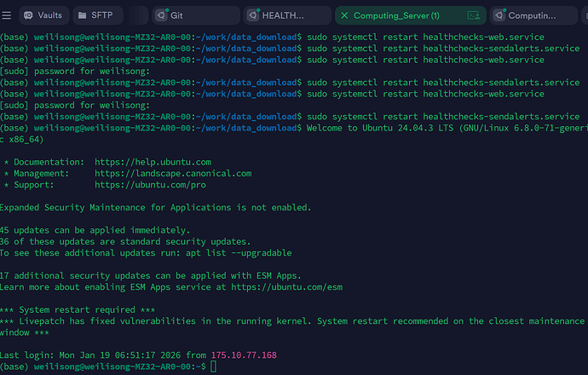Image resolution: width=588 pixels, height=375 pixels.
Task: Switch to the Git terminal tab
Action: tap(196, 15)
